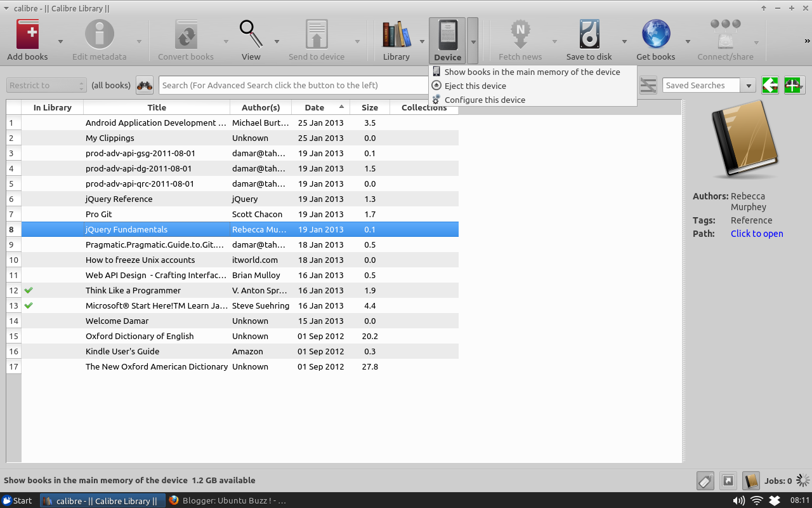Expand the Library dropdown arrow

(422, 41)
